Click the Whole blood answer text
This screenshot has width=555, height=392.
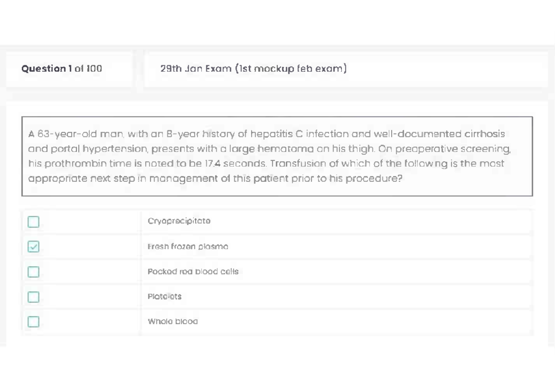(x=173, y=321)
